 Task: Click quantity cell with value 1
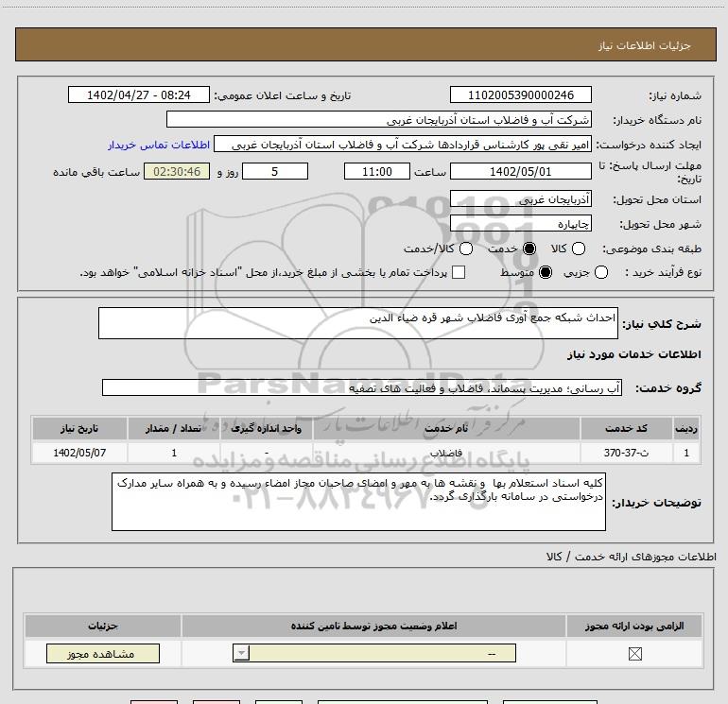click(174, 453)
